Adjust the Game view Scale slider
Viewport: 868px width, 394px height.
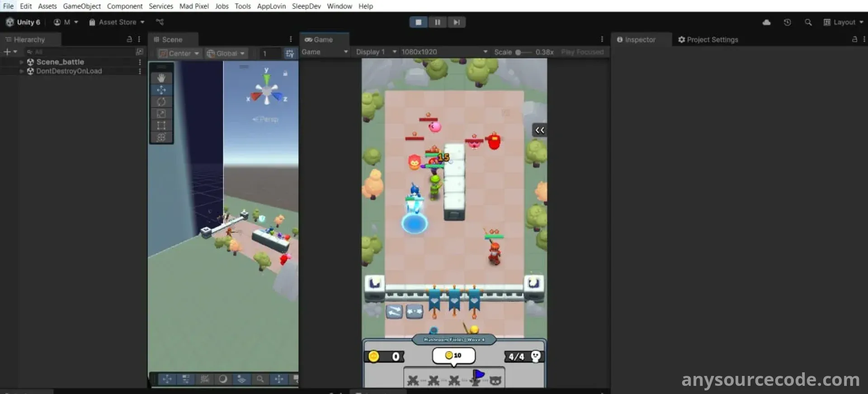tap(519, 52)
